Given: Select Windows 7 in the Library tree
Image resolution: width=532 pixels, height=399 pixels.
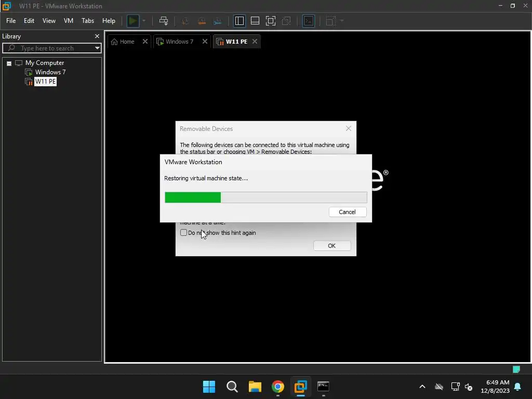Looking at the screenshot, I should (x=50, y=72).
